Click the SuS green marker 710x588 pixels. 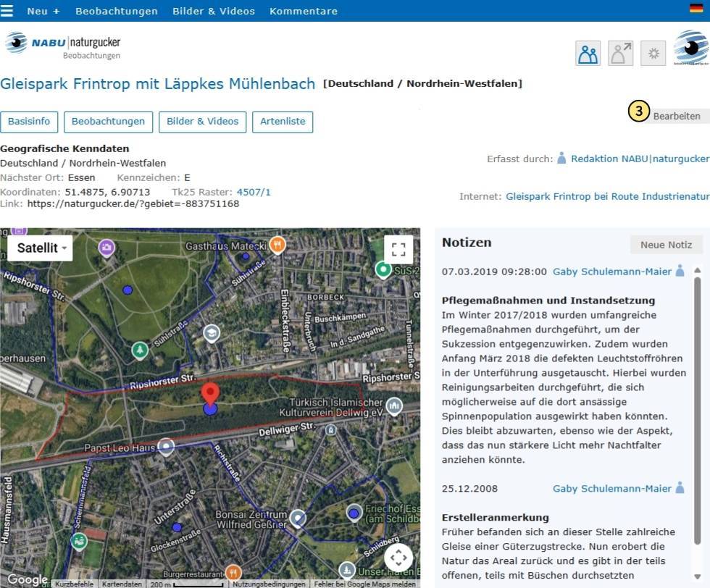pos(383,270)
